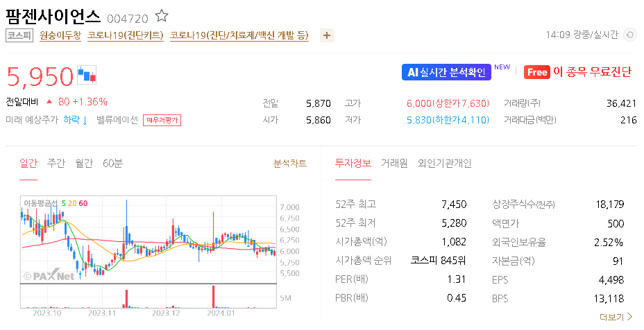Click the 80 +1.36% change value
The height and width of the screenshot is (330, 644).
coord(83,102)
